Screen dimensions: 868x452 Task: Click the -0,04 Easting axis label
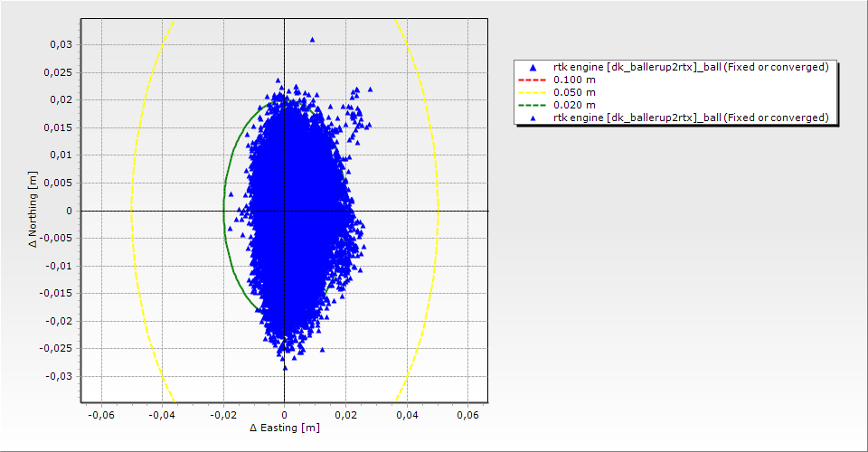click(162, 415)
